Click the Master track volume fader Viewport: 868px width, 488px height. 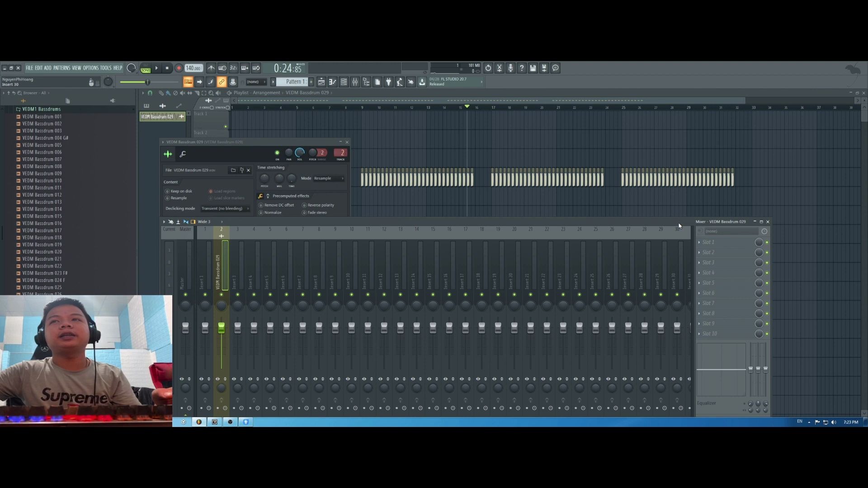click(x=185, y=328)
